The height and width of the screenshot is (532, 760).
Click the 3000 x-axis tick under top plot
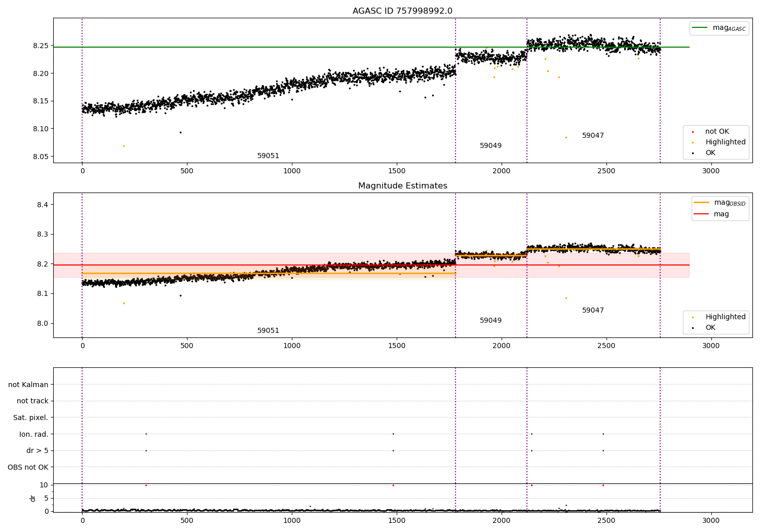pos(711,171)
